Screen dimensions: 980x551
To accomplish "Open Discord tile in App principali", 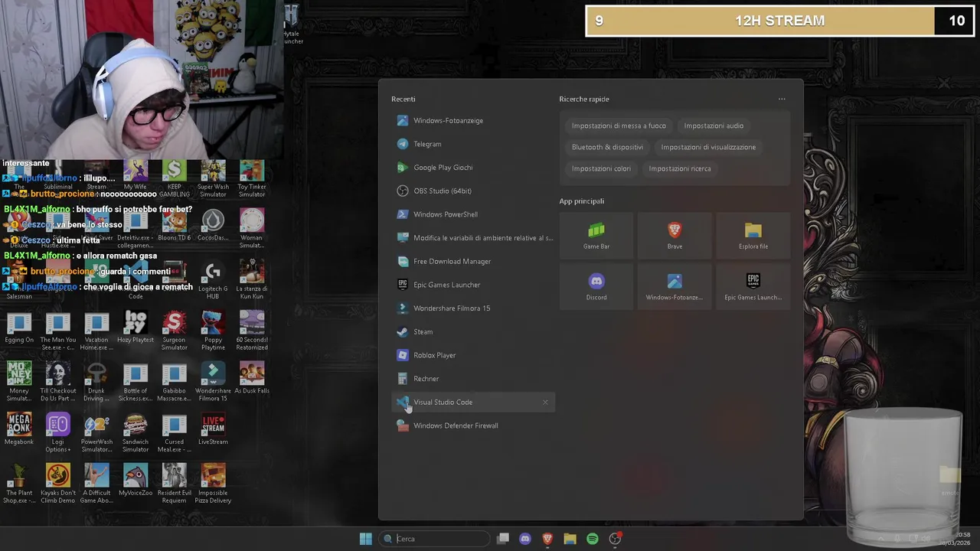I will pos(596,286).
